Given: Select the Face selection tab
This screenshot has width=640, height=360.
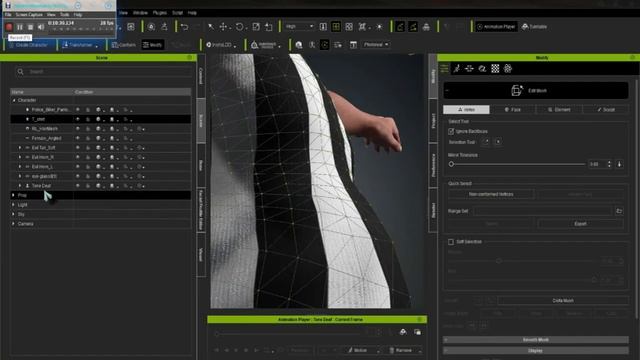Looking at the screenshot, I should (513, 110).
